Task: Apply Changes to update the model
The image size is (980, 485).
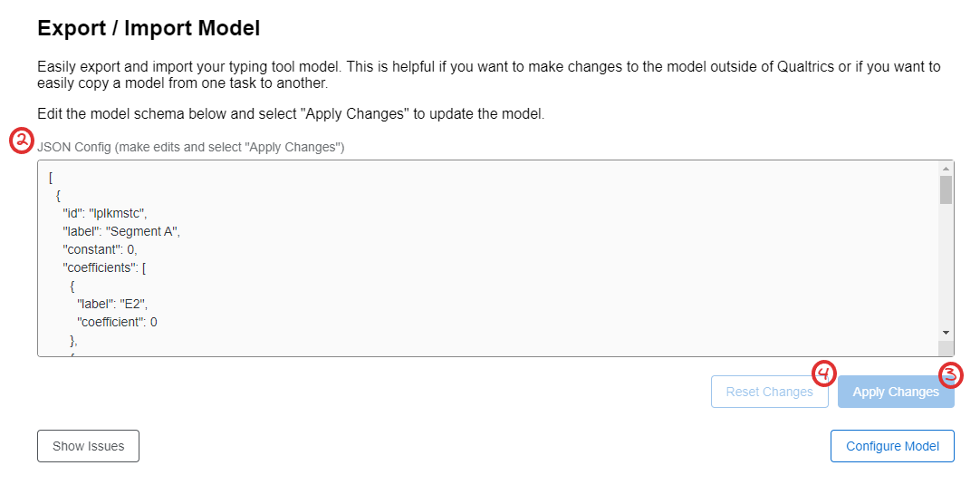Action: coord(896,392)
